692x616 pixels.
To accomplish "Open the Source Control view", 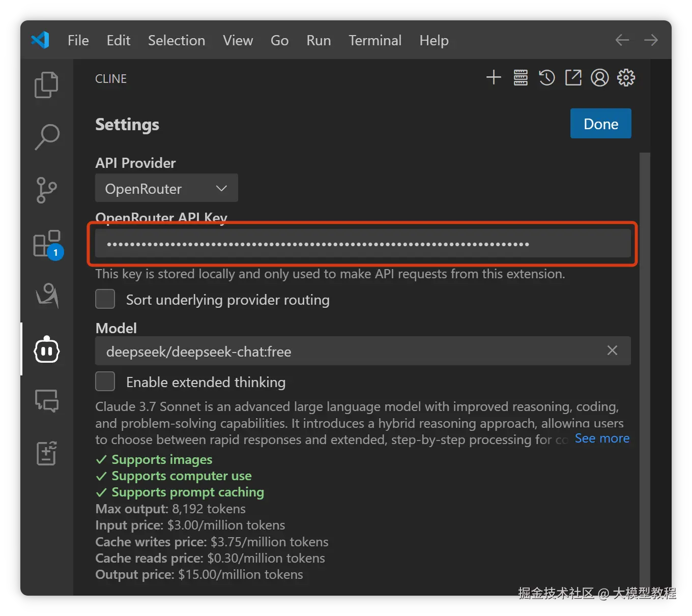I will point(46,190).
